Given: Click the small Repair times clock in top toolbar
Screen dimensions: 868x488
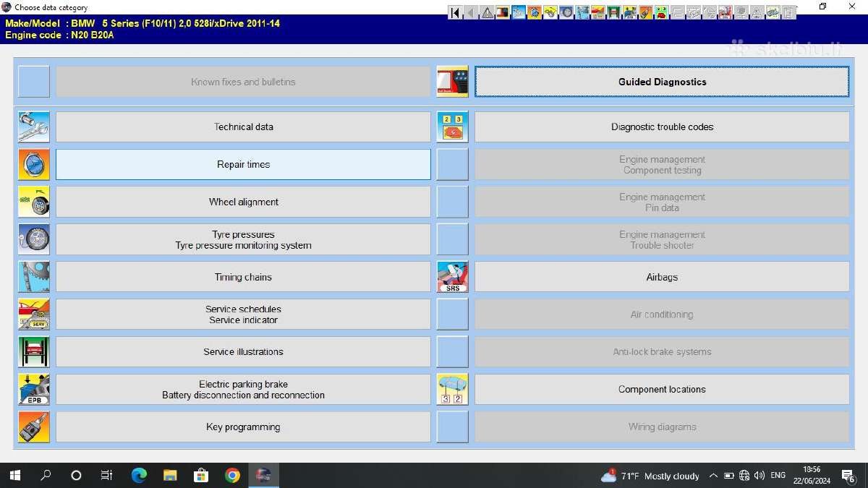Looking at the screenshot, I should [x=534, y=12].
